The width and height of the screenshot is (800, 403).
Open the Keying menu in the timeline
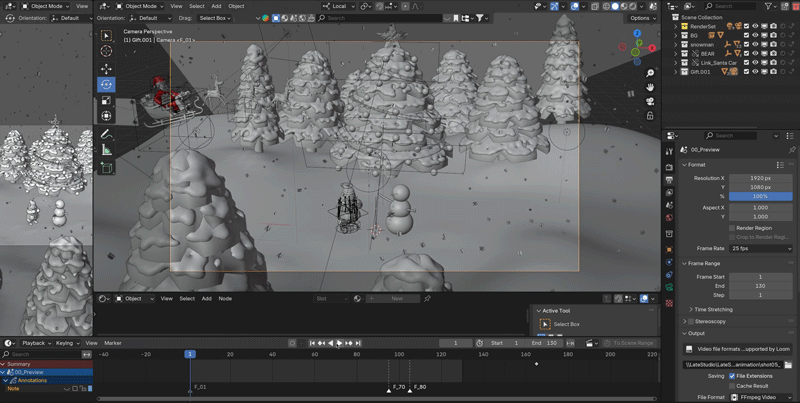click(67, 343)
